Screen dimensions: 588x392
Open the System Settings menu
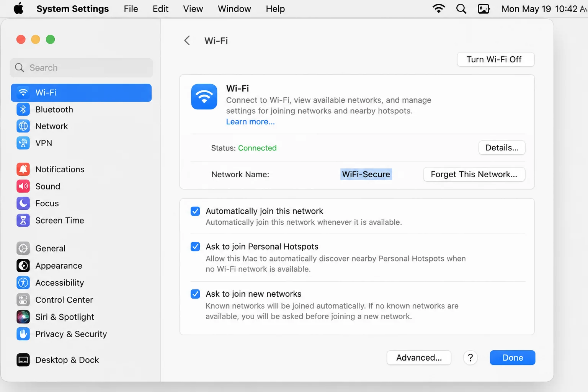[73, 9]
